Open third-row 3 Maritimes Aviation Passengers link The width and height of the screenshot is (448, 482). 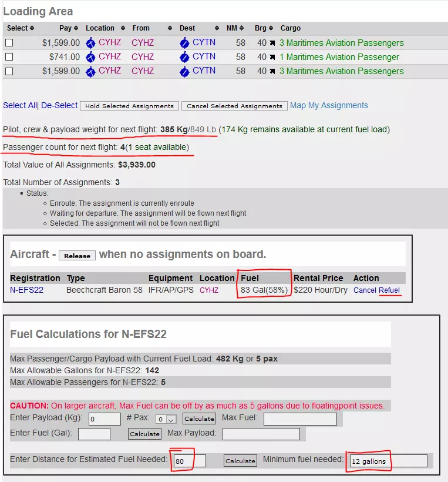(x=342, y=71)
